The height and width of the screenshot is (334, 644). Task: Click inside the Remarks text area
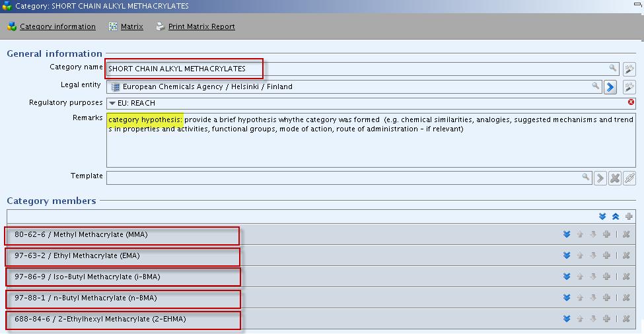coord(371,140)
